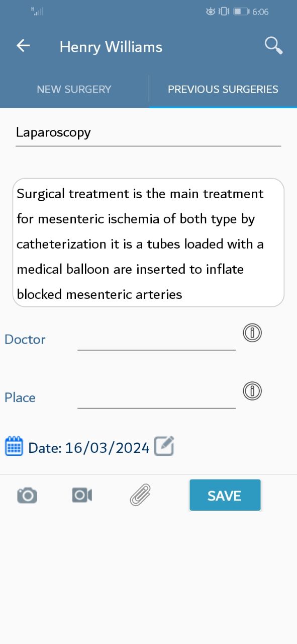Screen dimensions: 297x644
Task: Edit the Laparoscopy surgery name field
Action: point(148,133)
